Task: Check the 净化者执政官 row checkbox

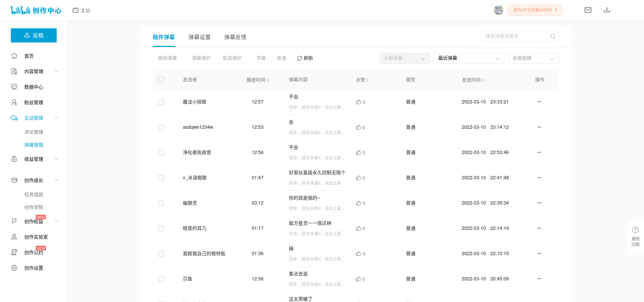Action: (161, 153)
